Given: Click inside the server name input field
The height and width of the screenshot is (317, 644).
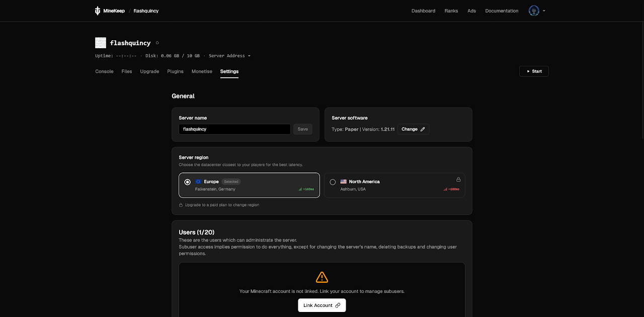Looking at the screenshot, I should coord(234,129).
